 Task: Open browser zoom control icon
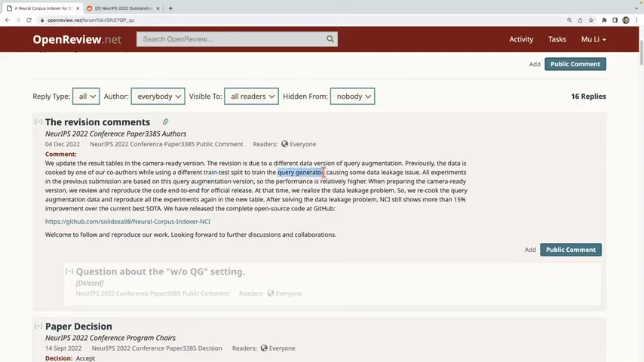tap(569, 20)
